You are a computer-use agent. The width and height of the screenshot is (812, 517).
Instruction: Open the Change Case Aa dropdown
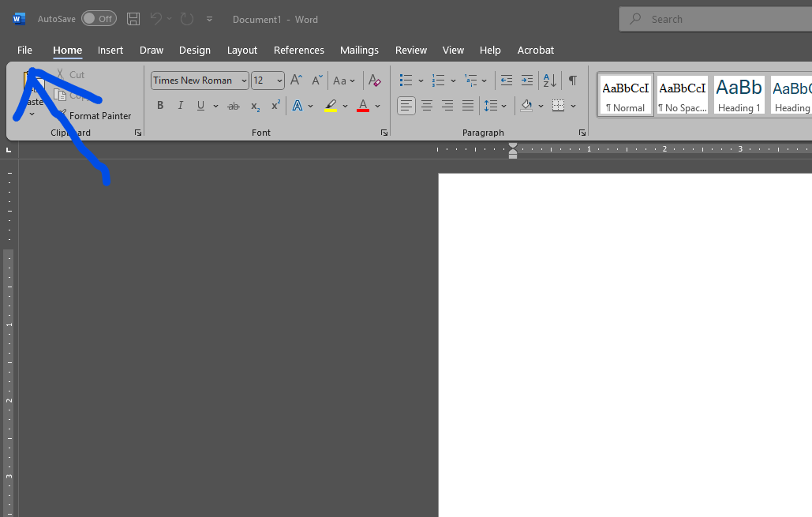[x=344, y=81]
